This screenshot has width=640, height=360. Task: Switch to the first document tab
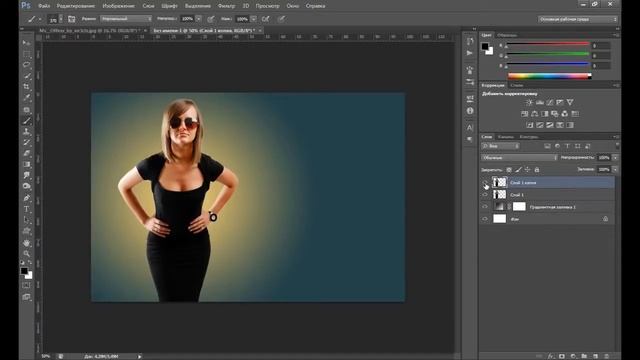[89, 31]
